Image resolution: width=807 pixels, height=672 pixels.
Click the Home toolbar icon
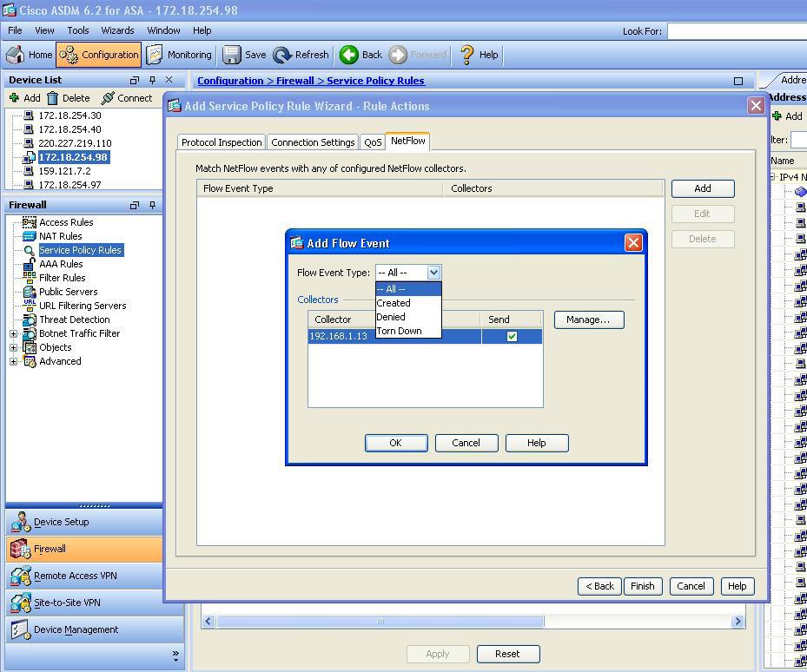[16, 55]
